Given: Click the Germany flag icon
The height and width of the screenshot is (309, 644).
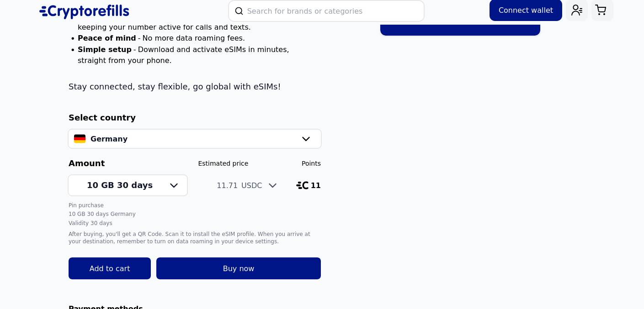Looking at the screenshot, I should click(x=80, y=139).
